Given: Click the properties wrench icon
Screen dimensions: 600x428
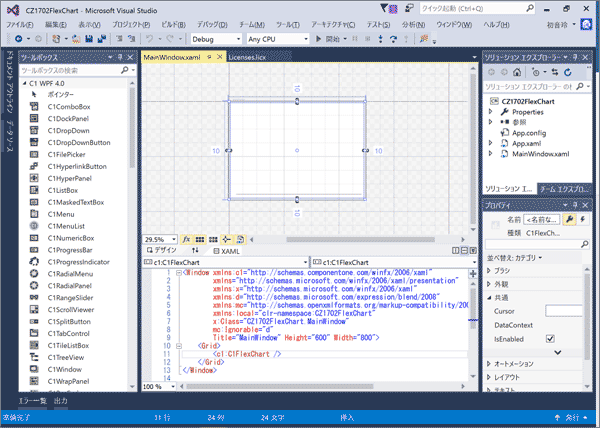Looking at the screenshot, I should tap(569, 219).
